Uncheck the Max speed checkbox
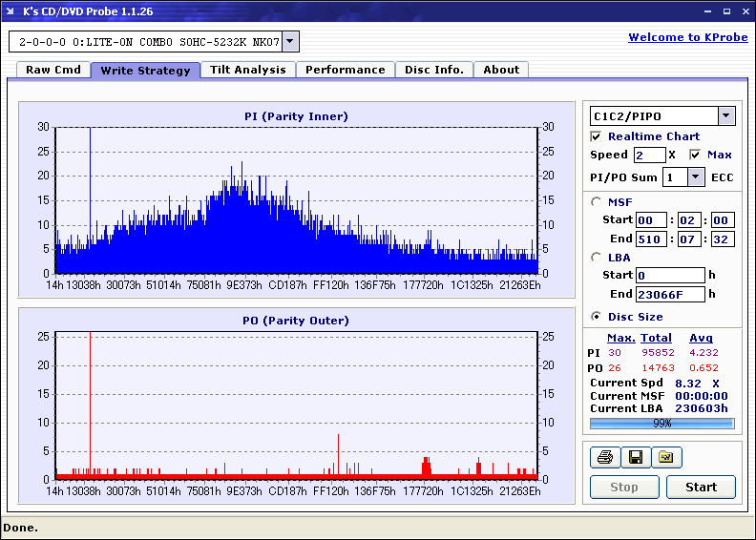 point(695,155)
